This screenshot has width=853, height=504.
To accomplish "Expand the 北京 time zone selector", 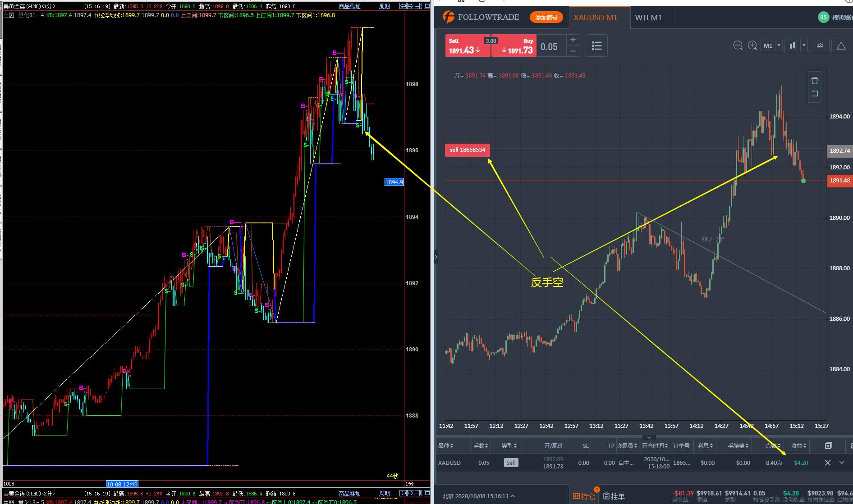I will (x=478, y=496).
